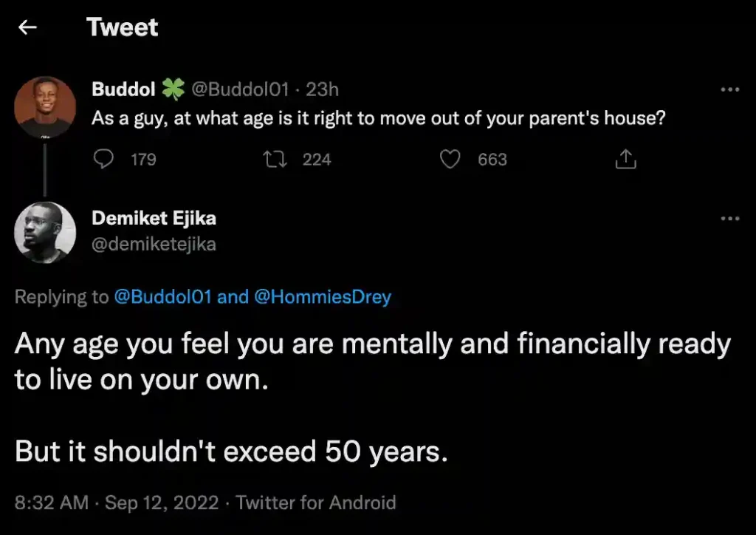This screenshot has width=756, height=535.
Task: View the 179 replies count
Action: click(143, 159)
